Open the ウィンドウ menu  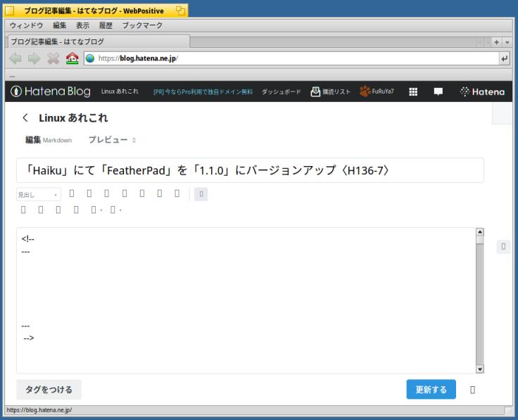coord(27,25)
